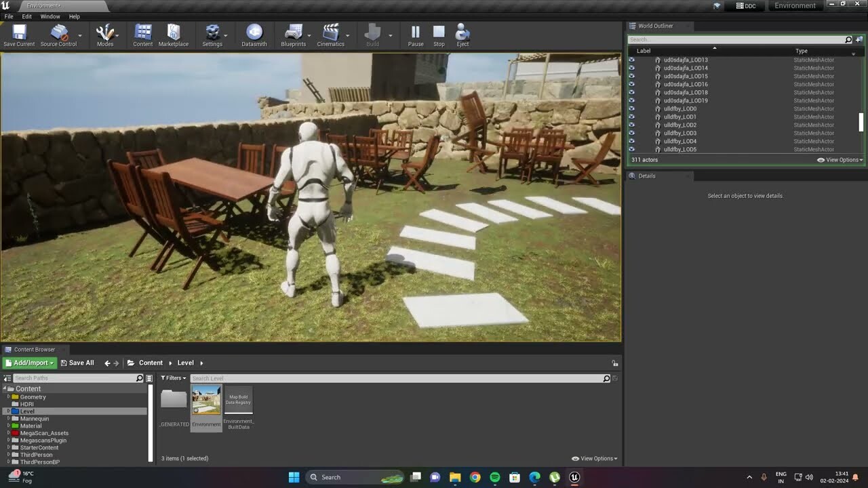Click the Stop button to end play session
Image resolution: width=868 pixels, height=488 pixels.
pyautogui.click(x=439, y=33)
